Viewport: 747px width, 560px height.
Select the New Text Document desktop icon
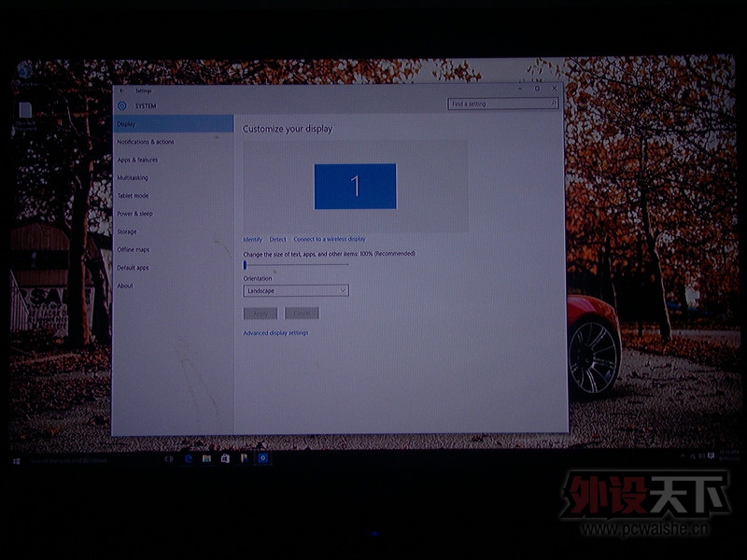click(25, 116)
